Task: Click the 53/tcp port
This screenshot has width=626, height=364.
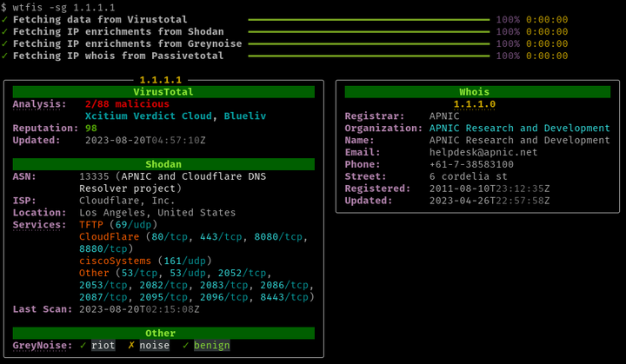Action: point(139,273)
